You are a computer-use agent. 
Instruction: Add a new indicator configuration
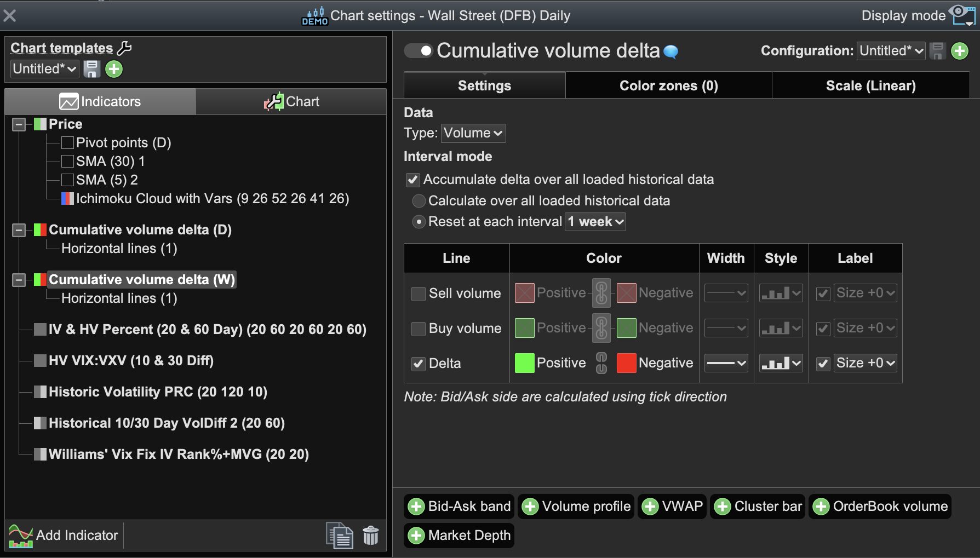[960, 51]
